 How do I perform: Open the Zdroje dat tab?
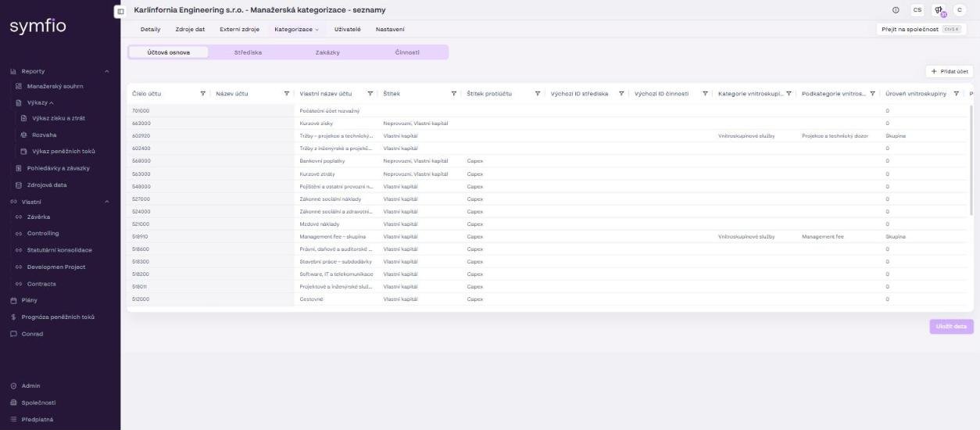click(x=190, y=29)
